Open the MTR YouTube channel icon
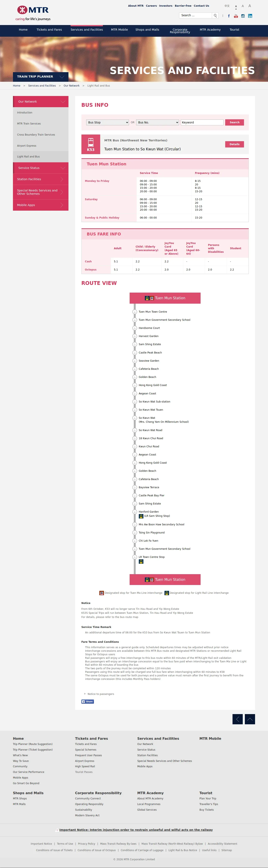The image size is (268, 868). [x=236, y=16]
